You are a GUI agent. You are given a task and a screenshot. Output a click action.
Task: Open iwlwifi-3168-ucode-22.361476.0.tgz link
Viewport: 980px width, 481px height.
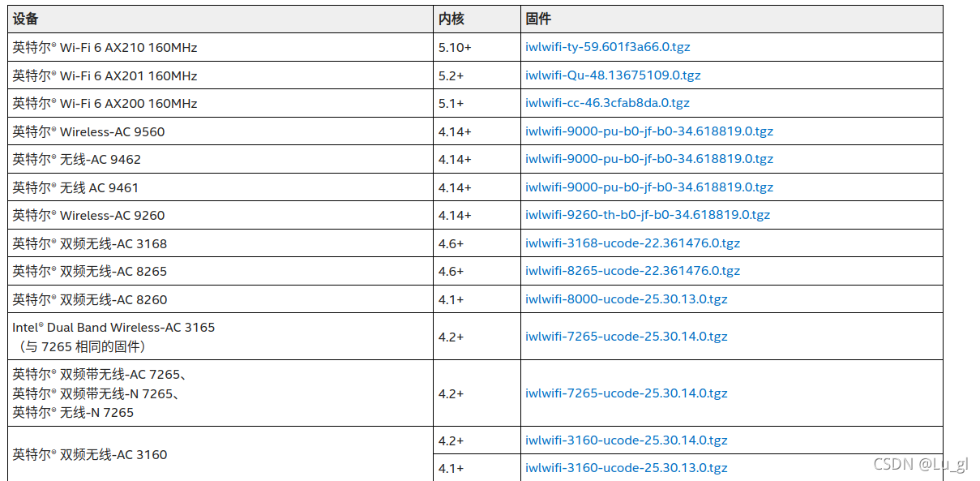click(632, 243)
